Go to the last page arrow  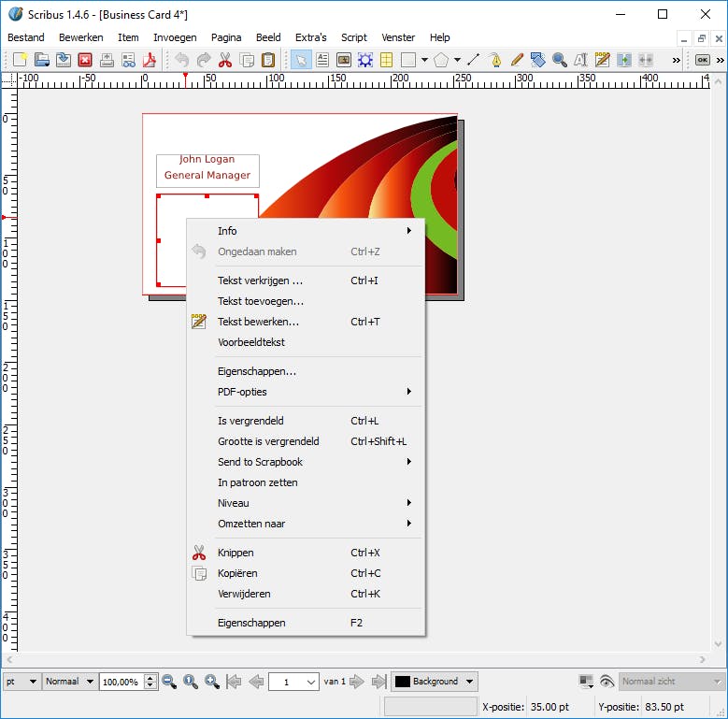tap(378, 682)
